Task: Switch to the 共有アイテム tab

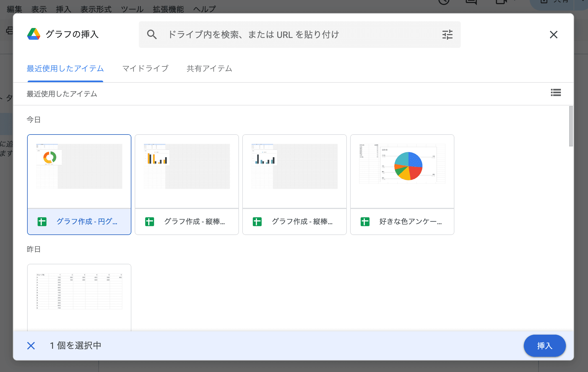Action: pos(209,68)
